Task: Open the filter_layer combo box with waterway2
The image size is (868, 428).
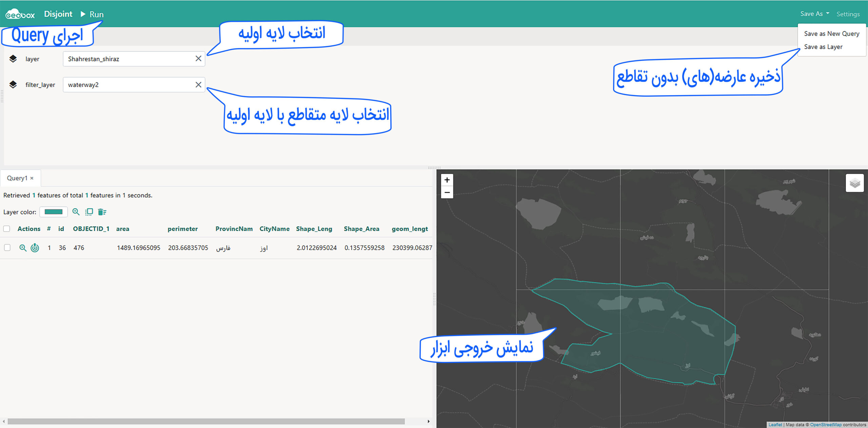Action: point(129,85)
